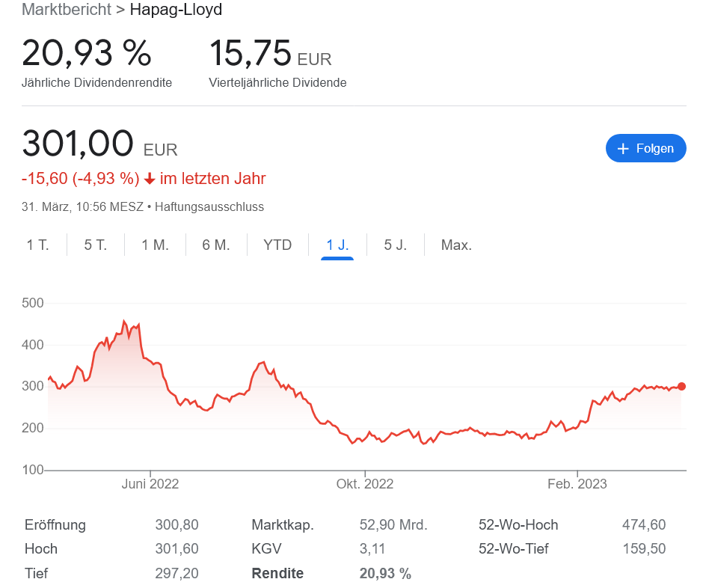
Task: Select the red data point on the chart
Action: pos(681,387)
